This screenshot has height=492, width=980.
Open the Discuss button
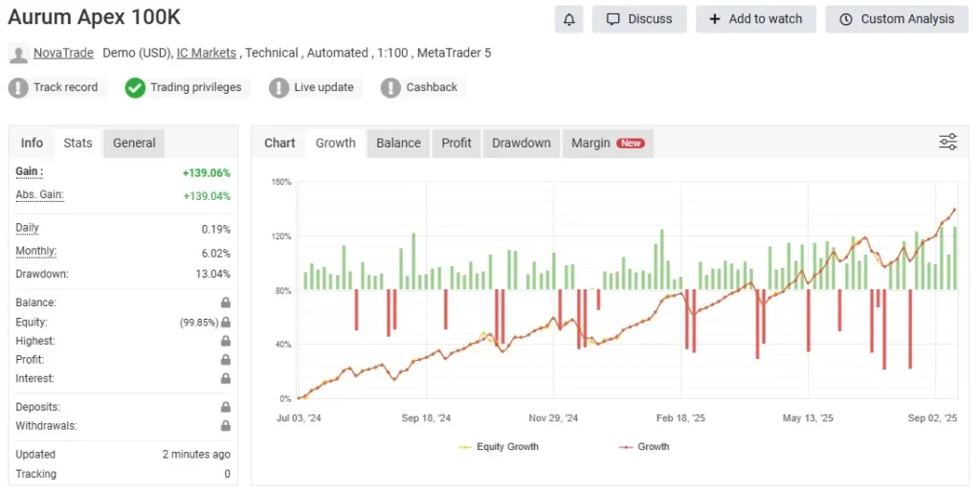pos(639,19)
